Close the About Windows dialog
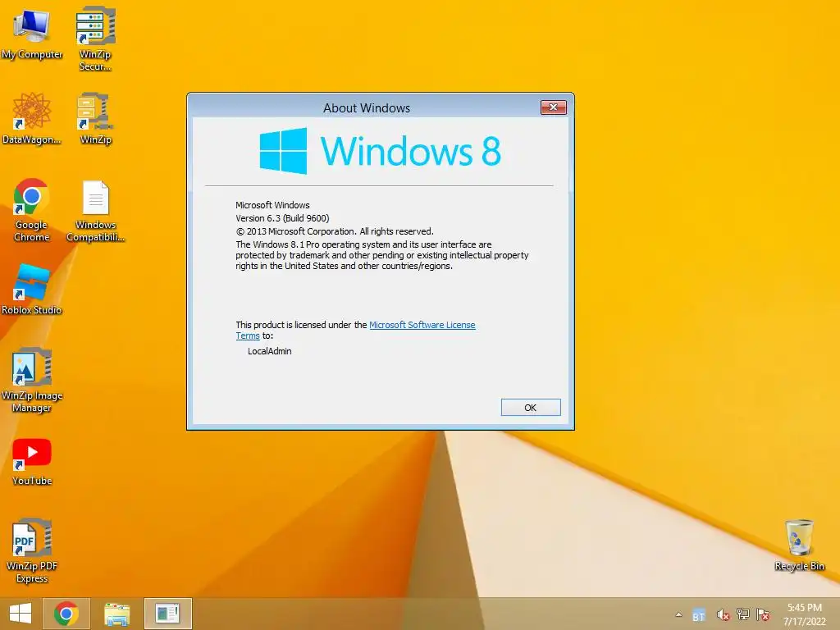The height and width of the screenshot is (630, 840). tap(554, 107)
